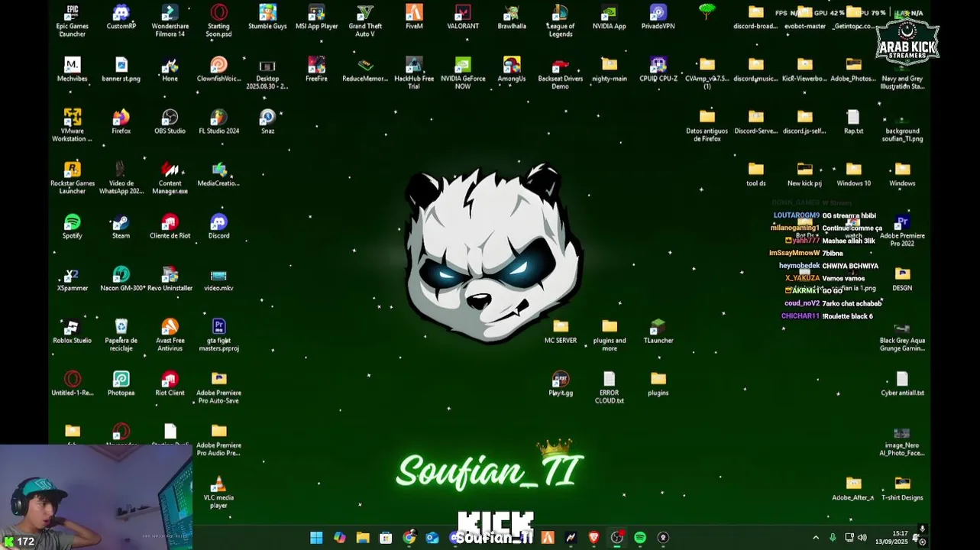Image resolution: width=980 pixels, height=550 pixels.
Task: Show hidden system tray icons
Action: click(816, 538)
